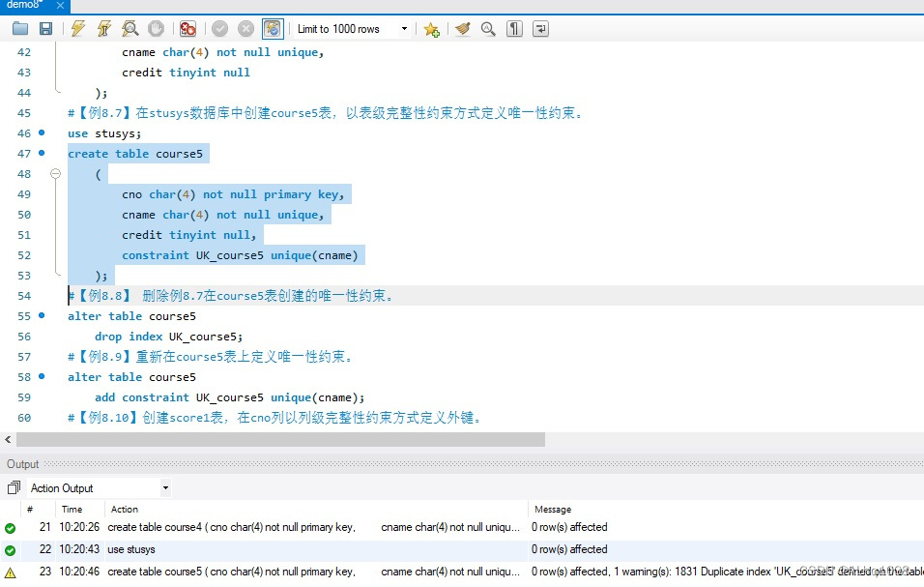
Task: Click the editor horizontal scrollbar thumb
Action: pyautogui.click(x=280, y=440)
